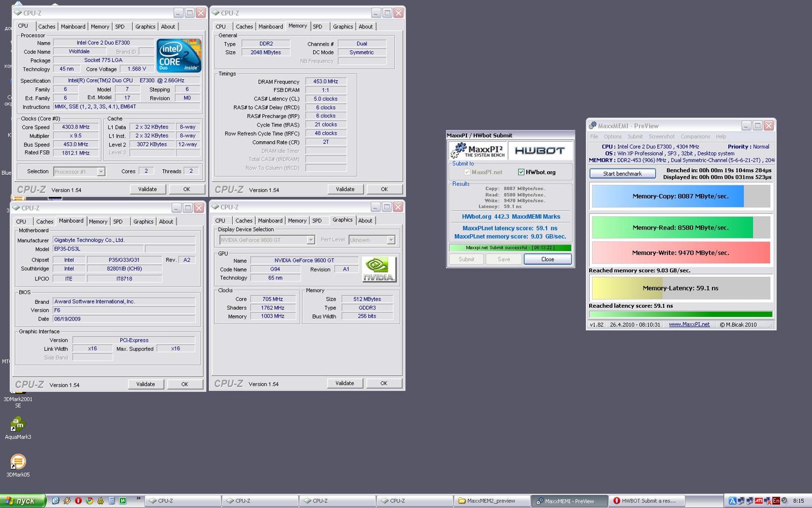Open the 3DMark2001 SE desktop shortcut
The image size is (812, 508).
(x=18, y=400)
